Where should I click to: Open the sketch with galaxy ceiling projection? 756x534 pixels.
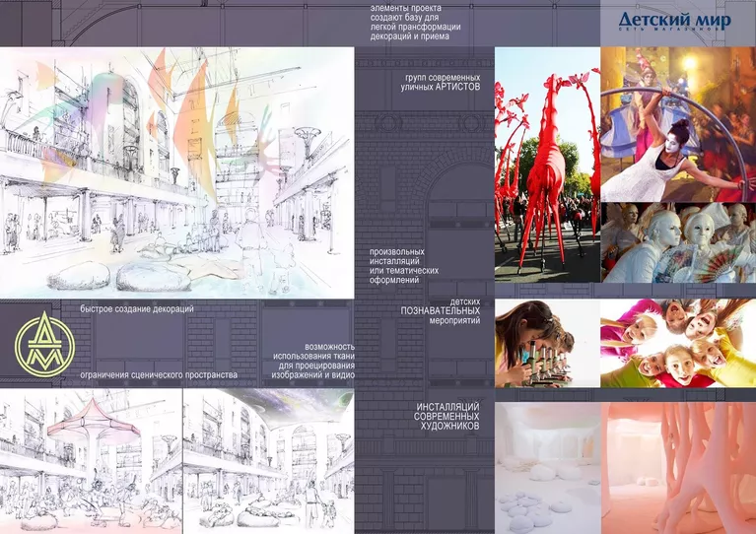tap(269, 461)
